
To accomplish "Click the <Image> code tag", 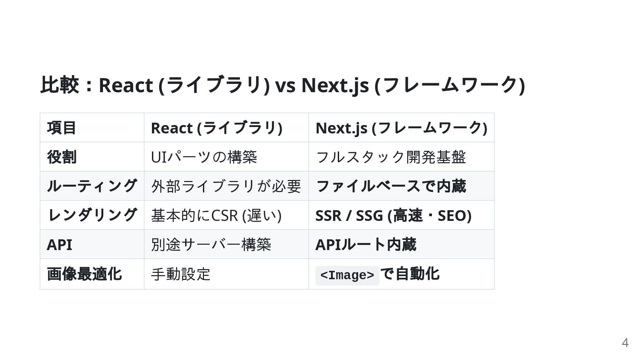I will (347, 276).
